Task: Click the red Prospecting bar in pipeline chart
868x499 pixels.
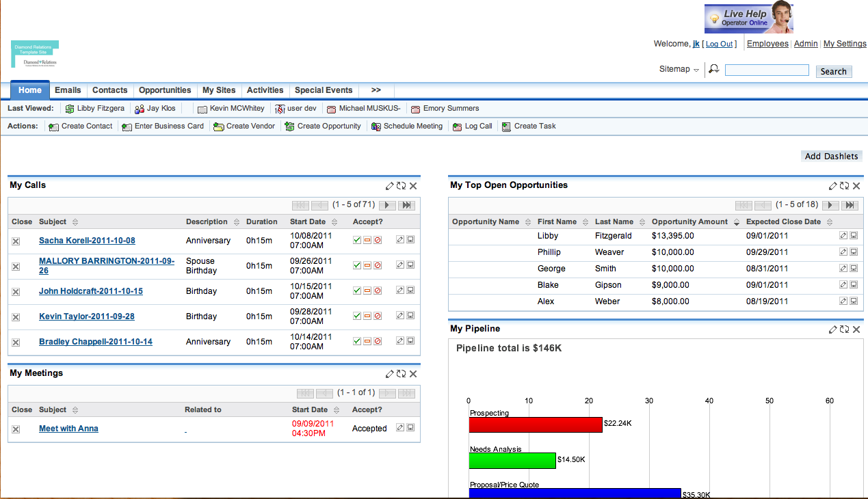Action: coord(535,424)
